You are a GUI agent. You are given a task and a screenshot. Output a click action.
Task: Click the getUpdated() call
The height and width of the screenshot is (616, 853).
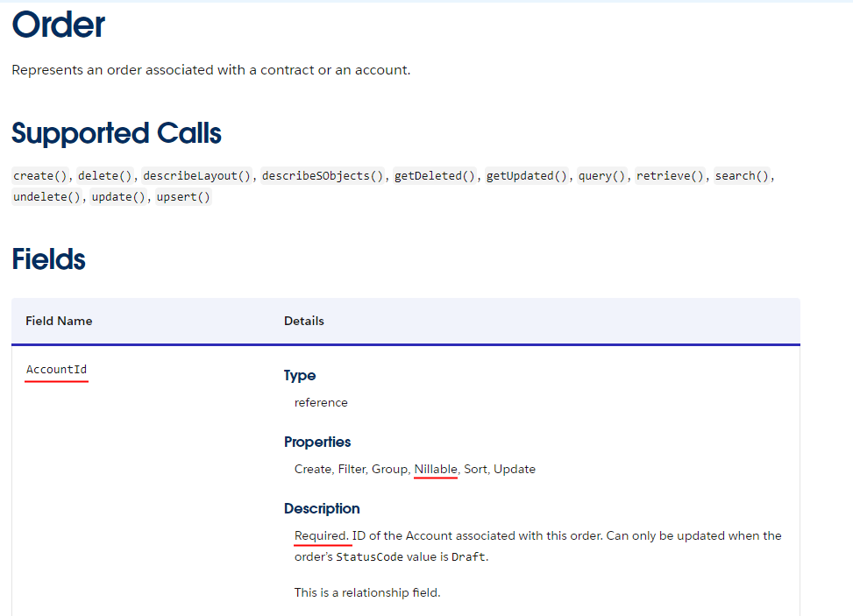click(527, 175)
